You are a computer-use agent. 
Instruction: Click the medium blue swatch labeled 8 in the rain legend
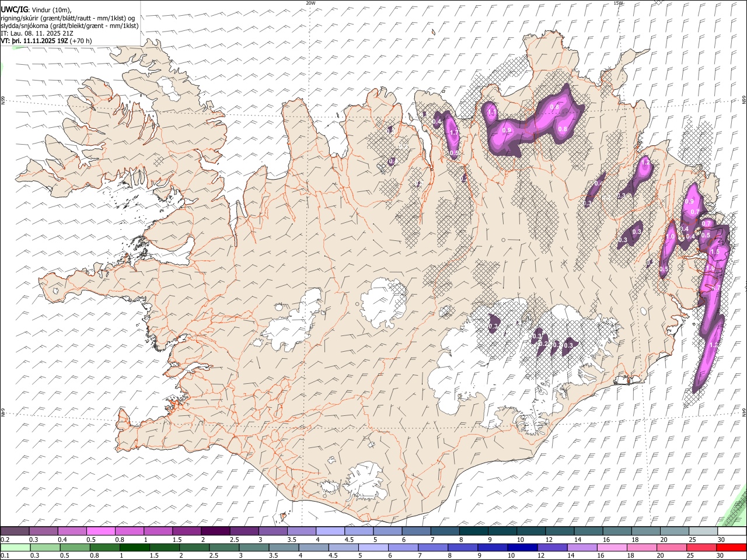pos(463,547)
